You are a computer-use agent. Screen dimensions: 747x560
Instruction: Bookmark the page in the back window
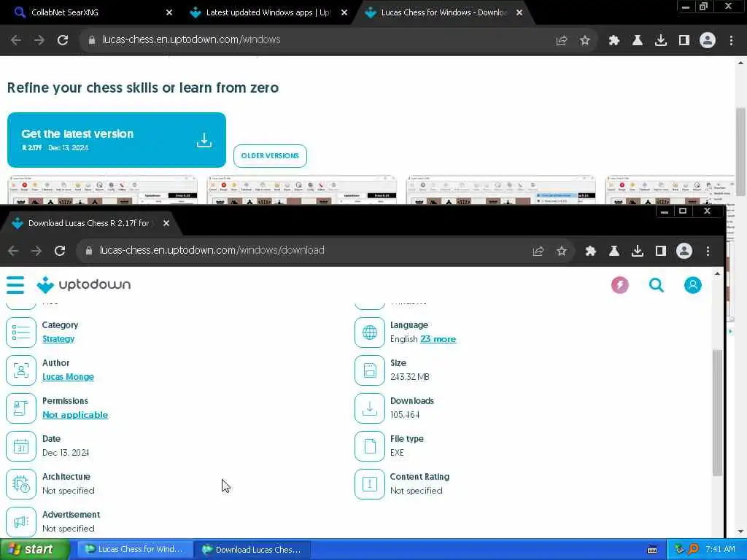coord(585,41)
